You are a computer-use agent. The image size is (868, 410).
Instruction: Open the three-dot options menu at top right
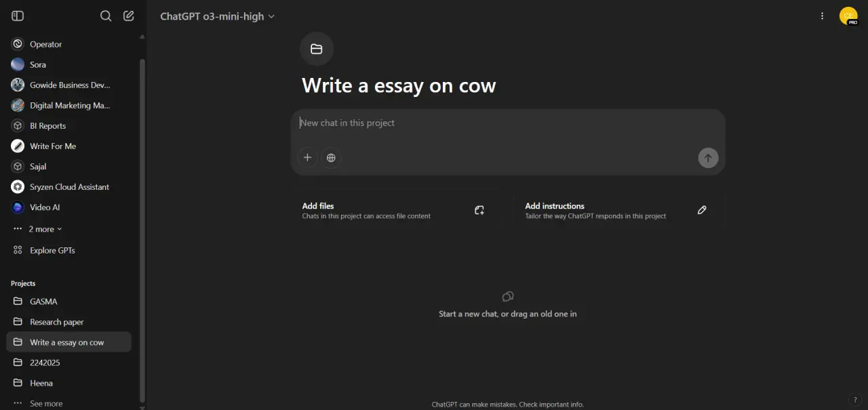[x=823, y=16]
